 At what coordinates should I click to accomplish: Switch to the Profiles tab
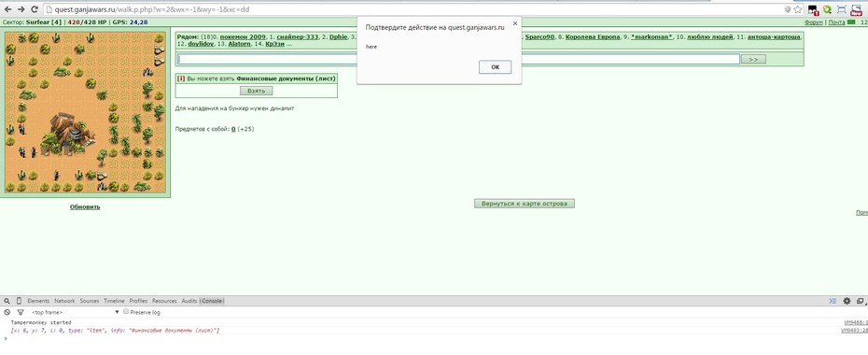click(x=138, y=301)
